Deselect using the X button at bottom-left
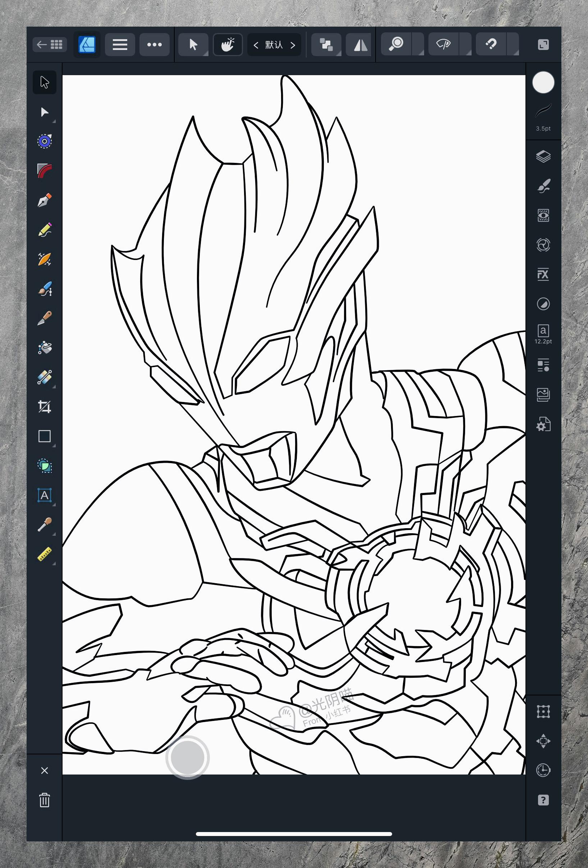Screen dimensions: 588x868 pyautogui.click(x=45, y=771)
